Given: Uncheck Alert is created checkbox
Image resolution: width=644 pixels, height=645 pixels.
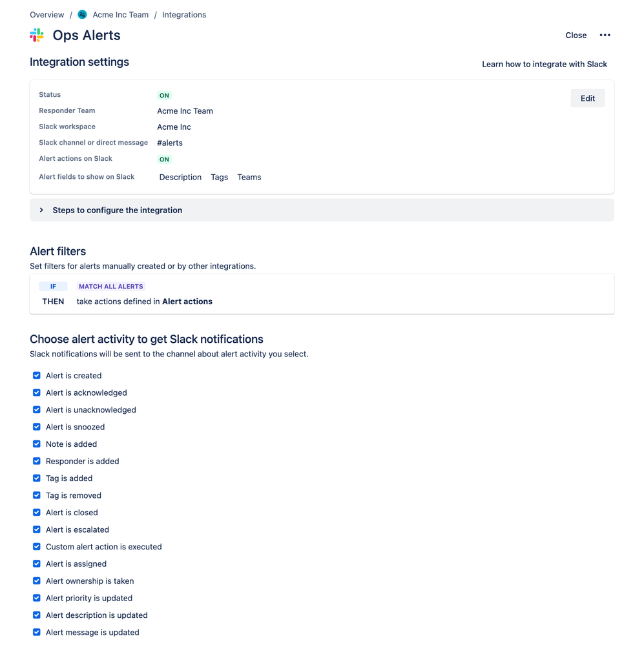Looking at the screenshot, I should (37, 376).
